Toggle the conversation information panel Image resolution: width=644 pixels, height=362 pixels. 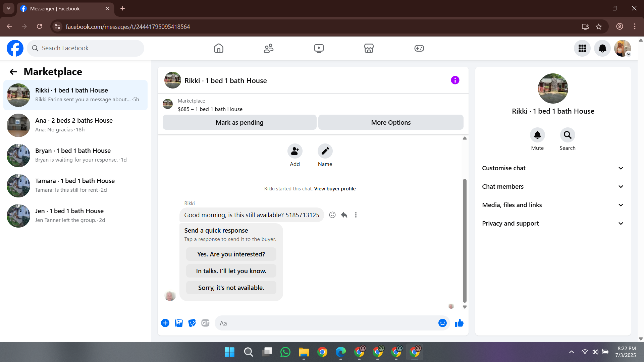coord(455,80)
